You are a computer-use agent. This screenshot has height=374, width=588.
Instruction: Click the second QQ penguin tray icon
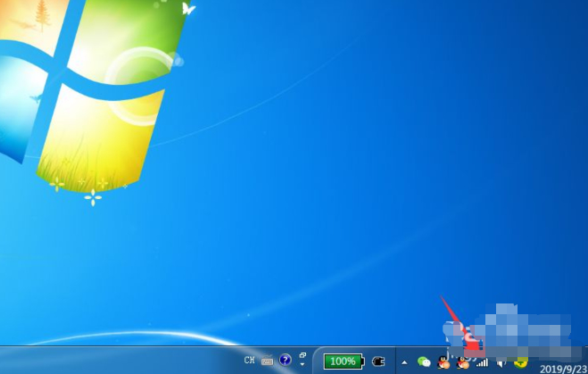click(x=462, y=362)
